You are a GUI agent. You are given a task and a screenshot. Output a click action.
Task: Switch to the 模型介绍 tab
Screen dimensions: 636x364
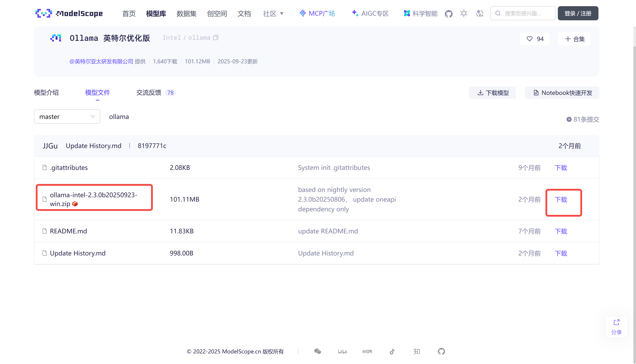tap(46, 92)
